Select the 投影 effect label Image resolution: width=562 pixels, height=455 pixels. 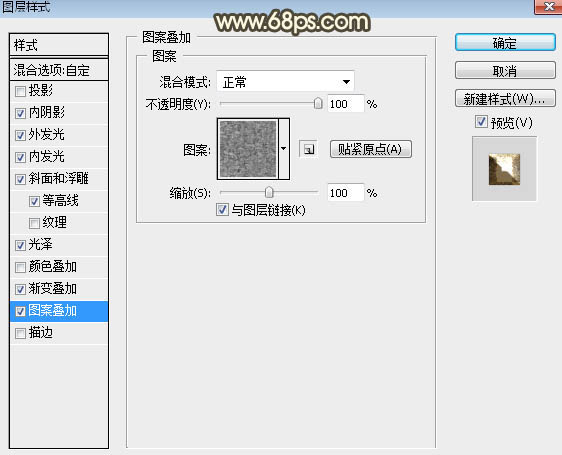pos(41,90)
